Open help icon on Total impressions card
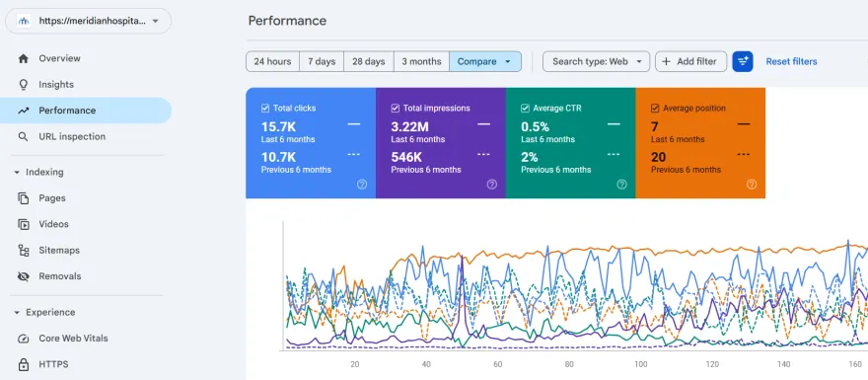The image size is (868, 380). 491,185
